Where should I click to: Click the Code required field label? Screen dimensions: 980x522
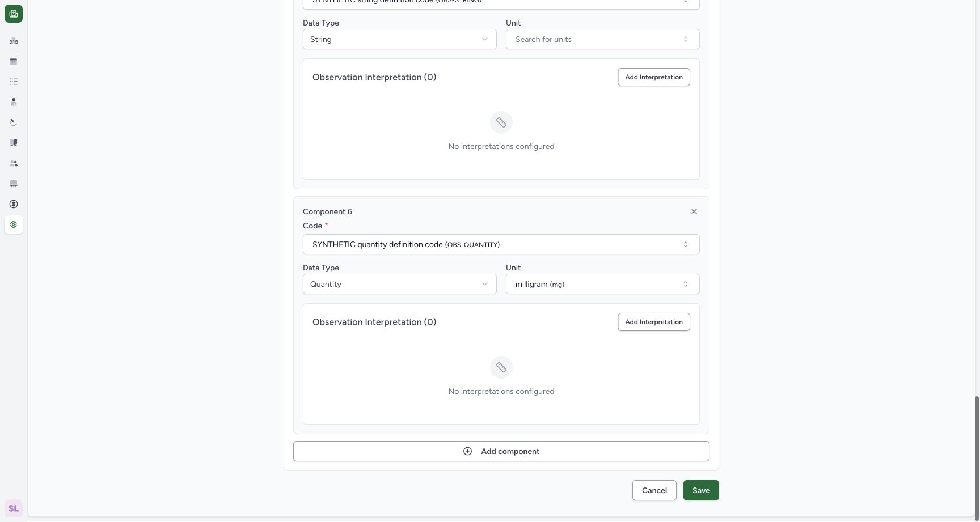[x=315, y=226]
